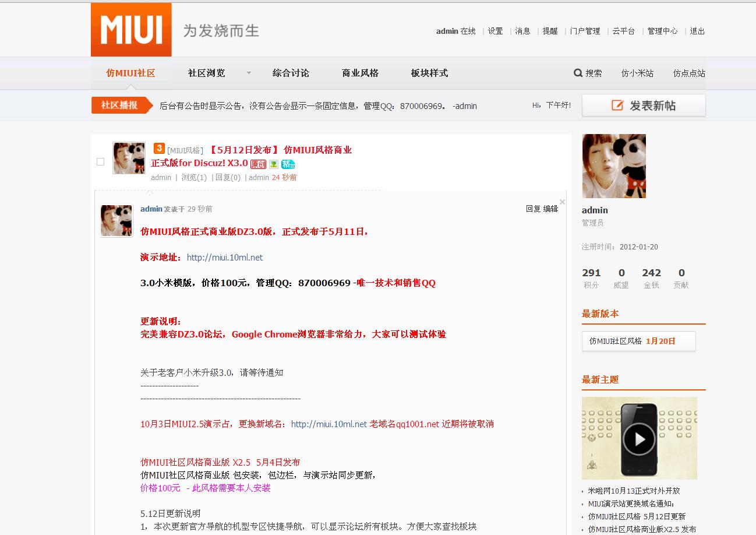Open 米啦网10月13正式对外开放 topic
This screenshot has width=756, height=535.
(x=634, y=491)
